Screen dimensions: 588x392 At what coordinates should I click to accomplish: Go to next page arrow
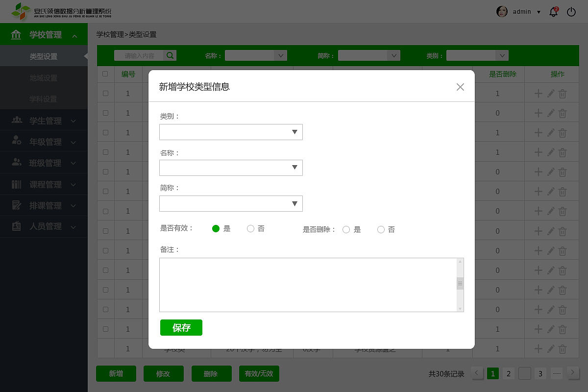click(573, 373)
